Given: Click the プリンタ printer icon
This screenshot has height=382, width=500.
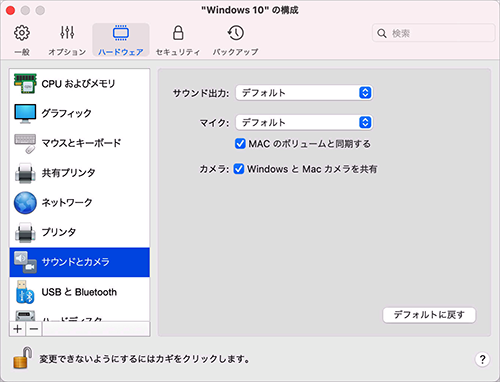Looking at the screenshot, I should tap(25, 232).
